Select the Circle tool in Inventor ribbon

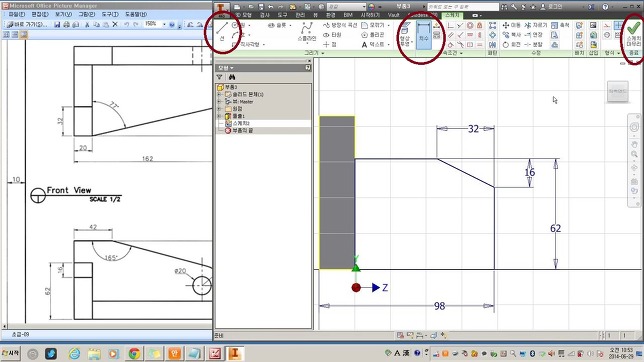pos(239,25)
